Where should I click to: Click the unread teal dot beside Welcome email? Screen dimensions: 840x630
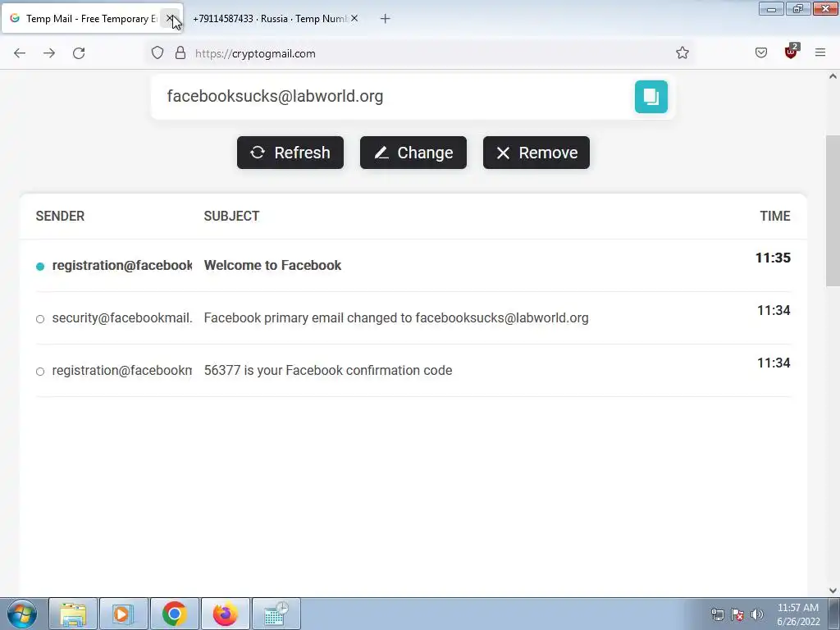tap(40, 267)
